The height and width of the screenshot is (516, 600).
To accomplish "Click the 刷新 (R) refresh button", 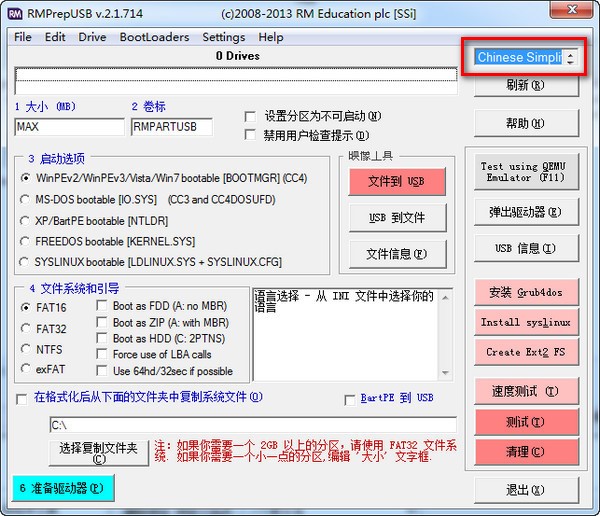I will (x=526, y=85).
